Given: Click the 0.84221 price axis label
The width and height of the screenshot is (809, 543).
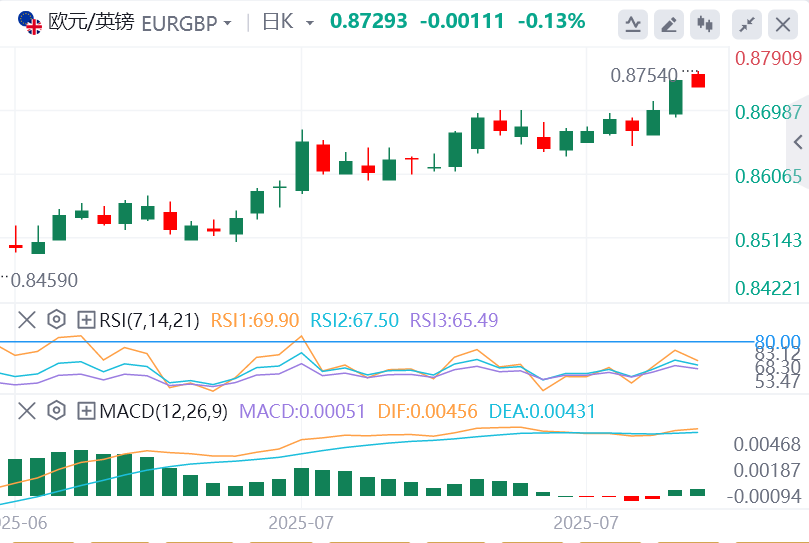Looking at the screenshot, I should [769, 288].
